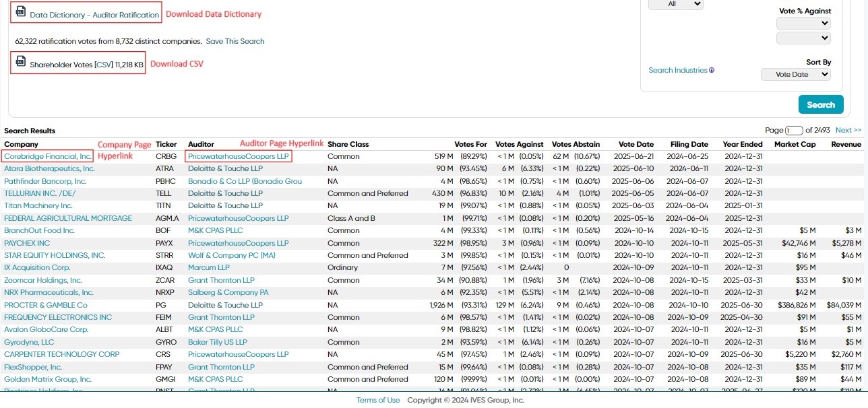Open Baker Tilly US LLP auditor link
868x408 pixels.
pos(218,342)
